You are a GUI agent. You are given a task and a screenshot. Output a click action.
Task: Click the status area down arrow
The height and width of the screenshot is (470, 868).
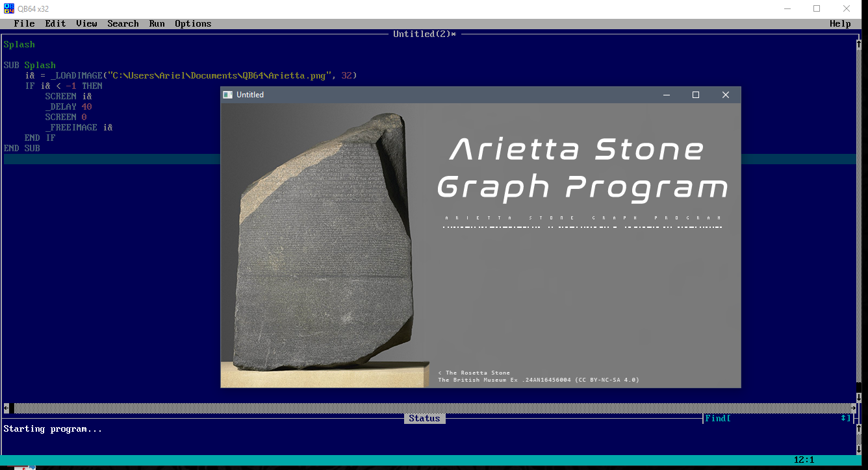click(x=859, y=449)
